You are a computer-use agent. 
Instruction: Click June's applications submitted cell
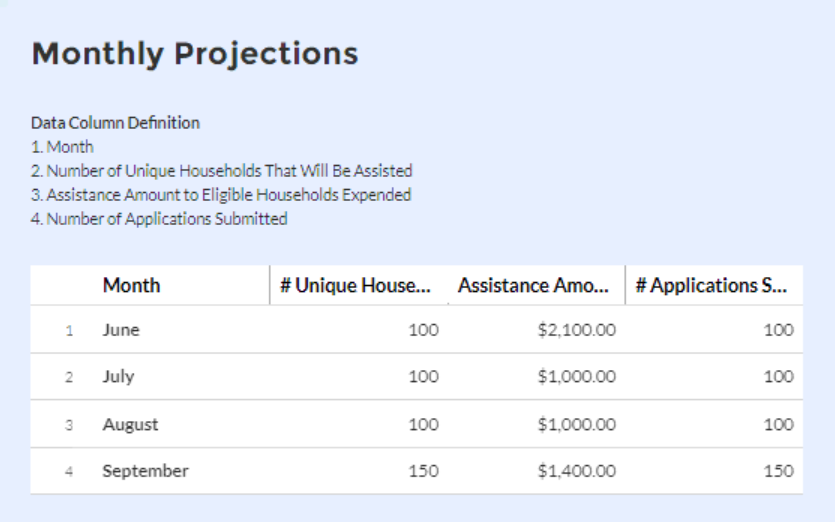click(778, 330)
